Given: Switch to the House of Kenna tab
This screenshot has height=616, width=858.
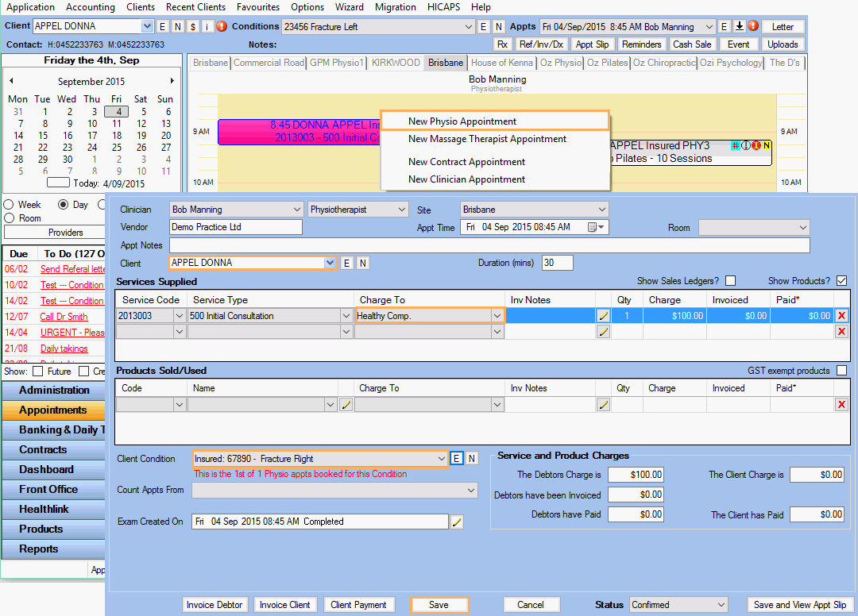Looking at the screenshot, I should pos(504,62).
